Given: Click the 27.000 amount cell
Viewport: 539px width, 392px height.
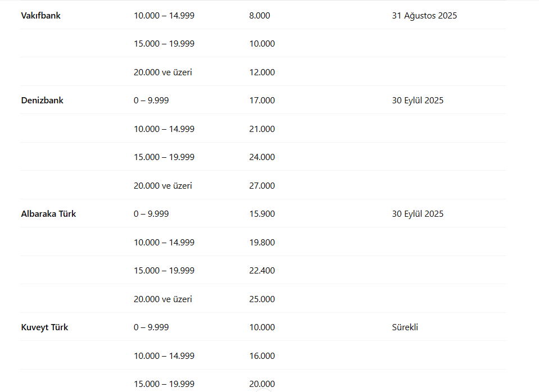Looking at the screenshot, I should point(262,186).
